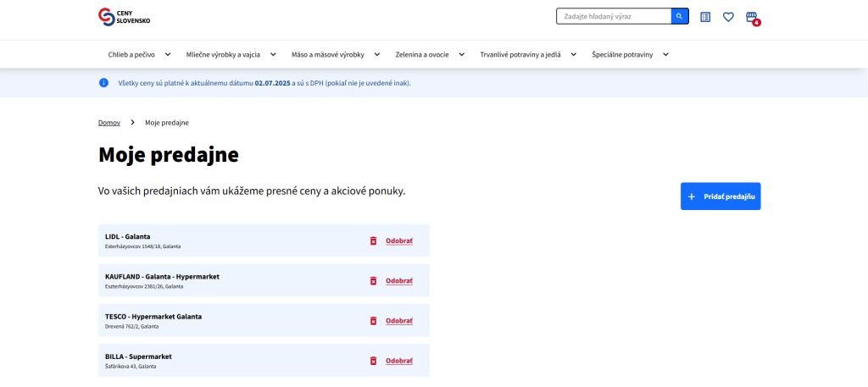This screenshot has height=387, width=868.
Task: Expand the Mliečne výrobky a vajcia chevron
Action: coord(273,54)
